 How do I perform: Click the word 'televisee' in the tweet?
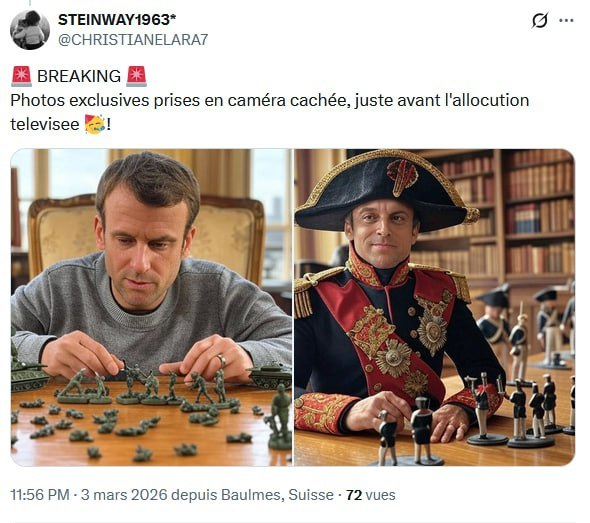[45, 125]
